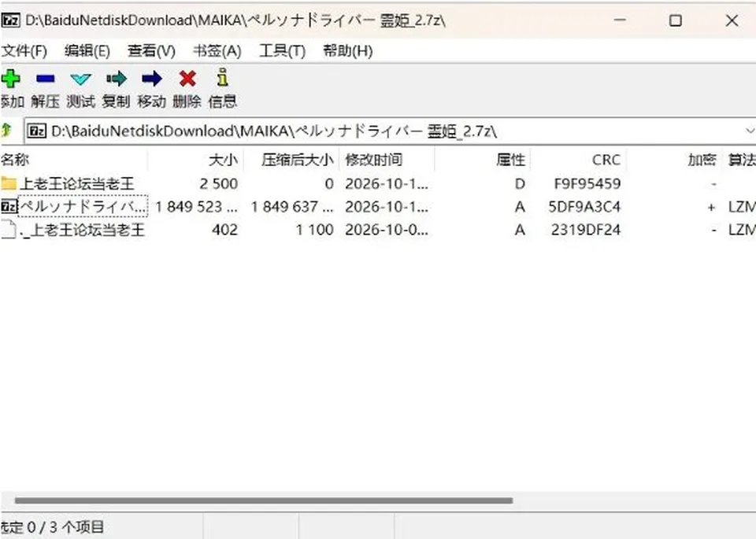Viewport: 756px width, 539px height.
Task: Select the ._上老王论坛当老王 file icon
Action: 9,229
